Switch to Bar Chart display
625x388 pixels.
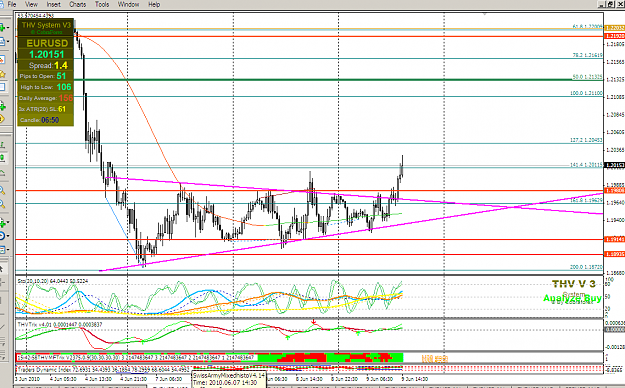2,145
